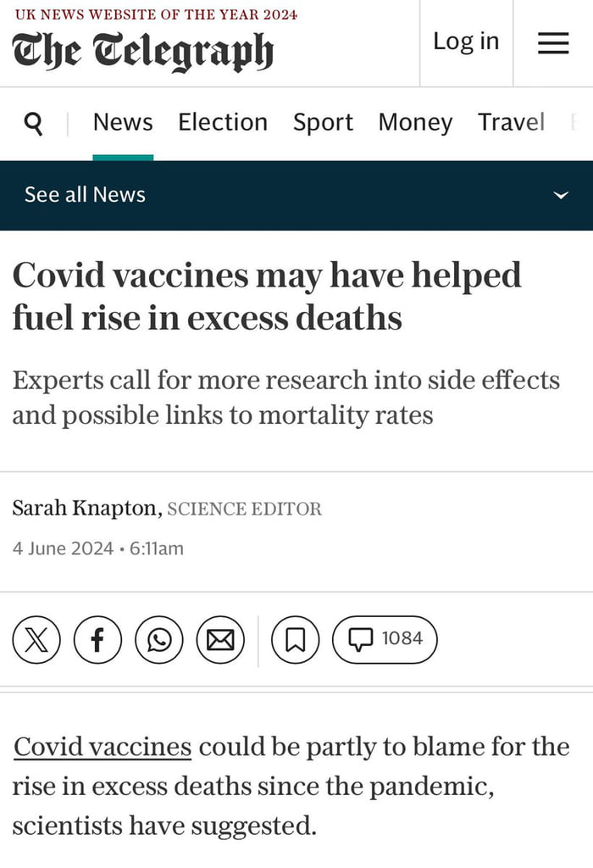Open the Travel section
This screenshot has width=593, height=868.
pyautogui.click(x=511, y=123)
